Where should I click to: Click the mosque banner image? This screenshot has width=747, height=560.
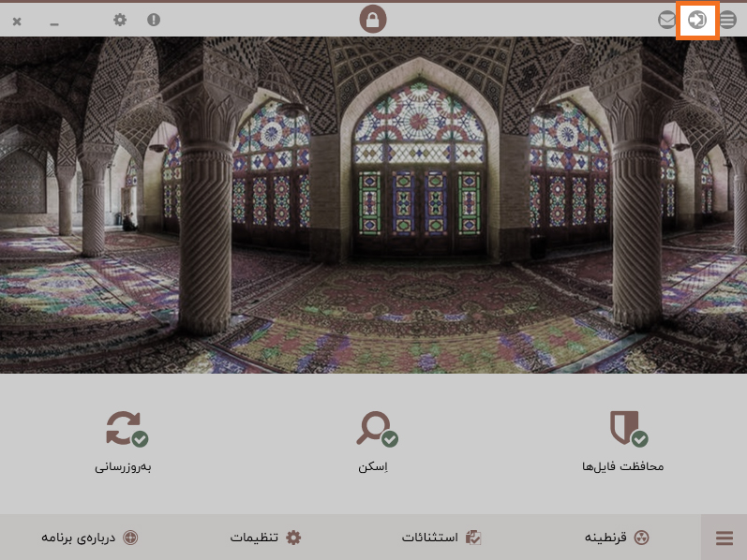click(x=373, y=205)
